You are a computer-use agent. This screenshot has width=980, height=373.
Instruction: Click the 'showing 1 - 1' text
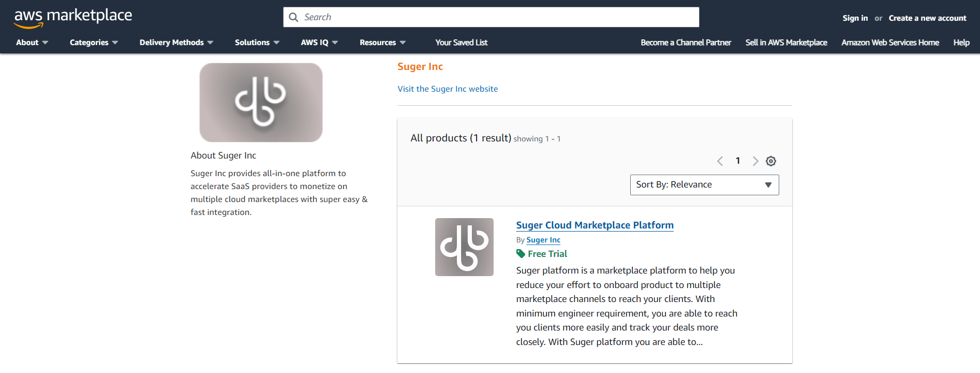coord(537,139)
